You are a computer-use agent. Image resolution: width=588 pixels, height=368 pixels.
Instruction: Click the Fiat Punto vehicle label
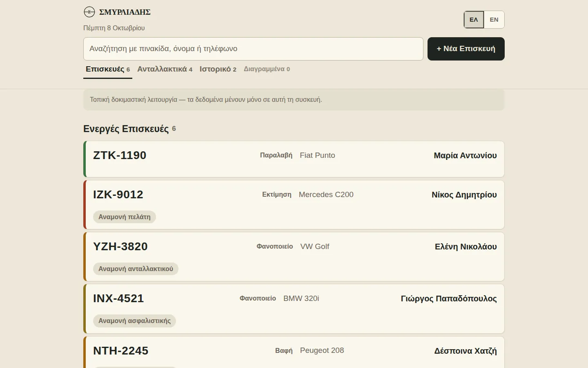317,155
